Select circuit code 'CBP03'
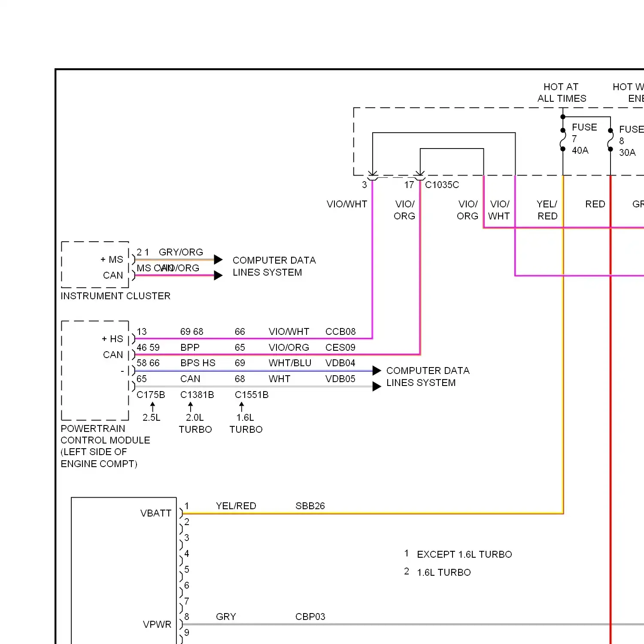The width and height of the screenshot is (644, 644). coord(310,617)
